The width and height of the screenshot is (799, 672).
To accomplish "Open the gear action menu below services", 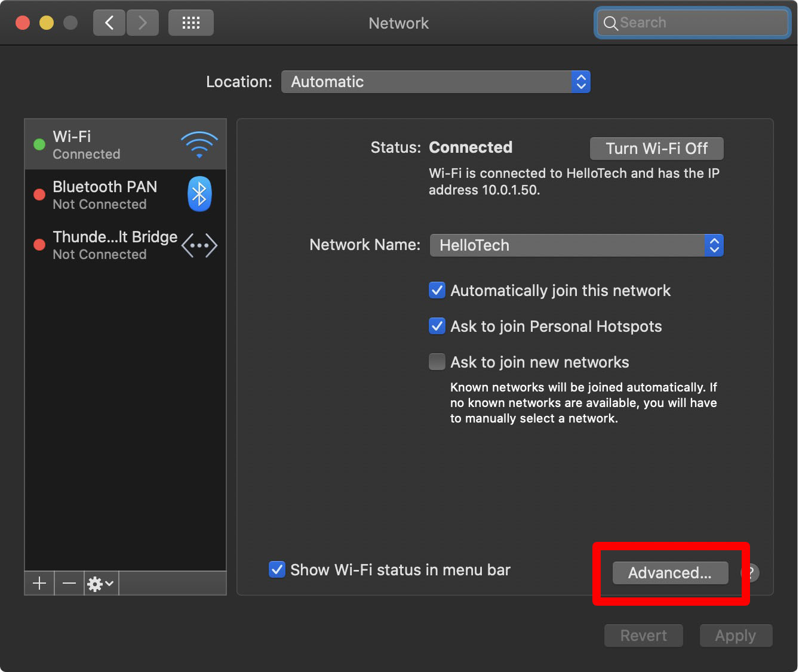I will [100, 583].
